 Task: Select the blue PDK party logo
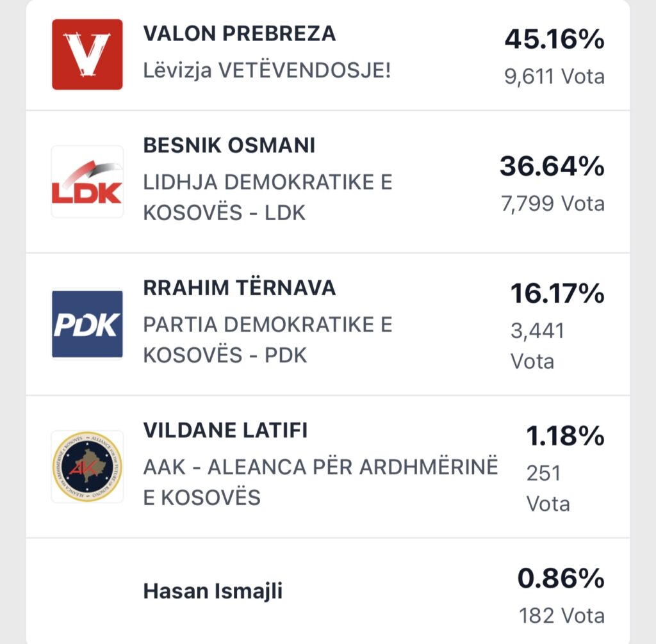pyautogui.click(x=87, y=324)
